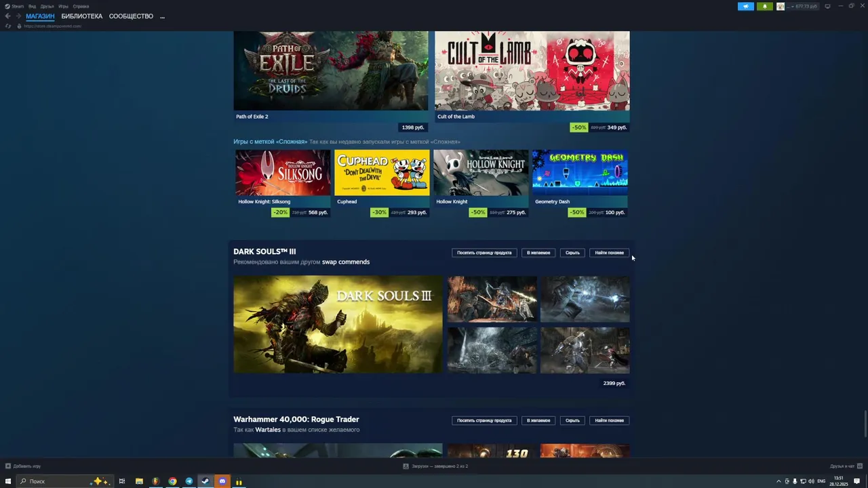Click Добавить игру at the bottom left
This screenshot has width=868, height=488.
coord(23,466)
